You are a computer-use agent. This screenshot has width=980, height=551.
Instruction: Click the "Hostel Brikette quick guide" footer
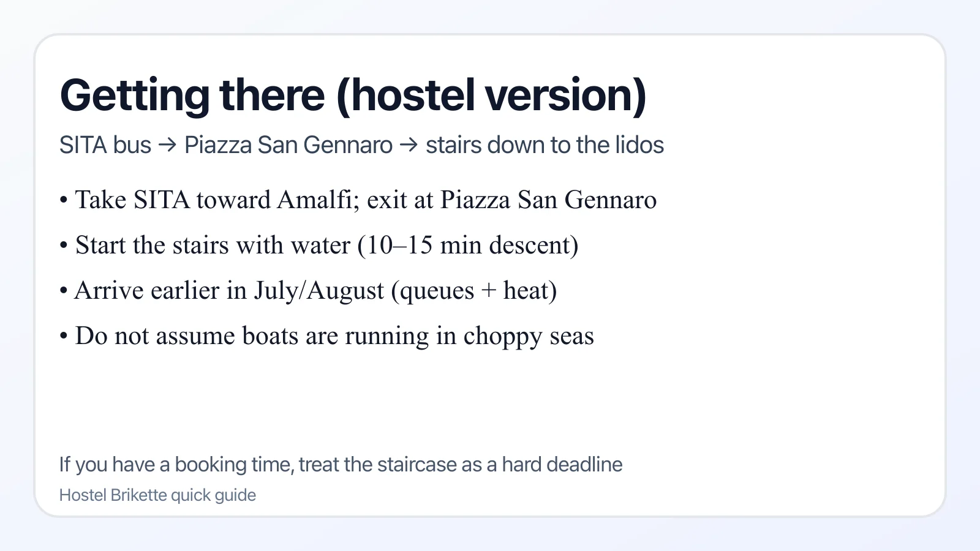[157, 495]
